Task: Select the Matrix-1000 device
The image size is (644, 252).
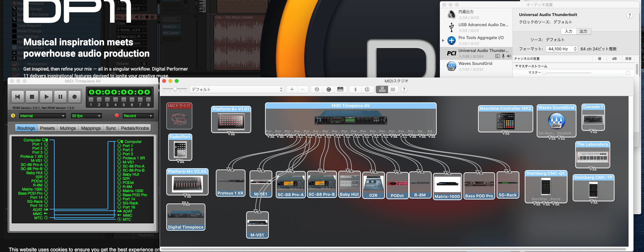Action: coord(447,186)
